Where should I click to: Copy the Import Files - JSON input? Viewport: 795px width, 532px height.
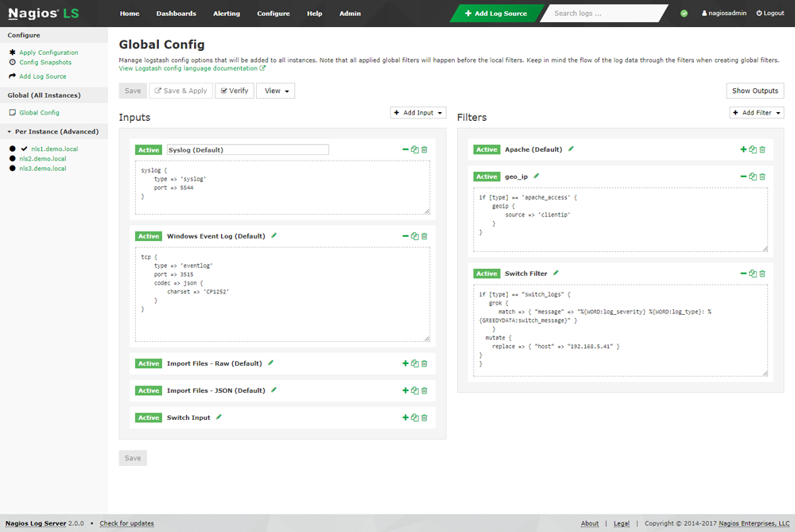pyautogui.click(x=415, y=390)
